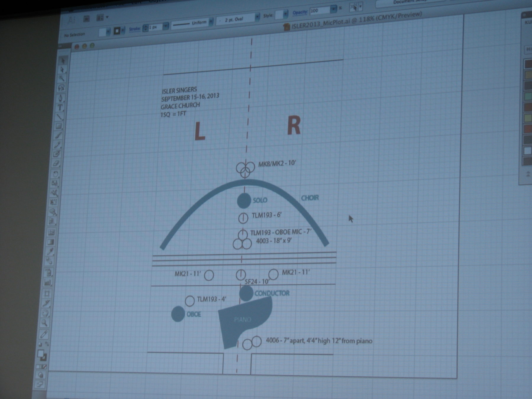Select the Pencil tool

(x=58, y=145)
